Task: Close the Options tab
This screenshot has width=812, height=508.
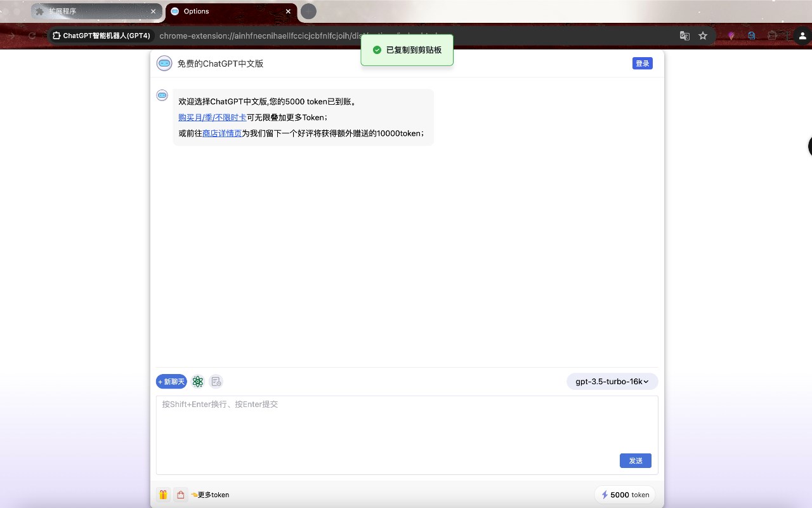Action: [x=288, y=11]
